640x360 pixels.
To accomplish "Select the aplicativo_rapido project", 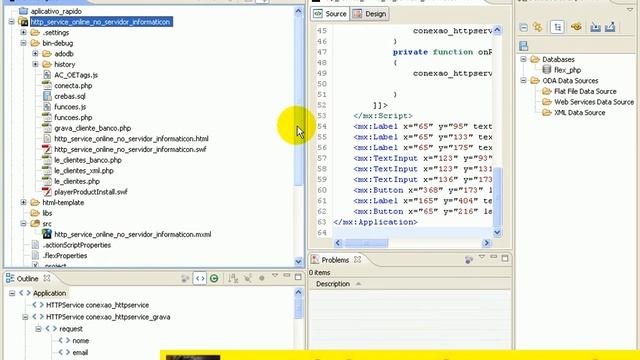I will pyautogui.click(x=56, y=11).
